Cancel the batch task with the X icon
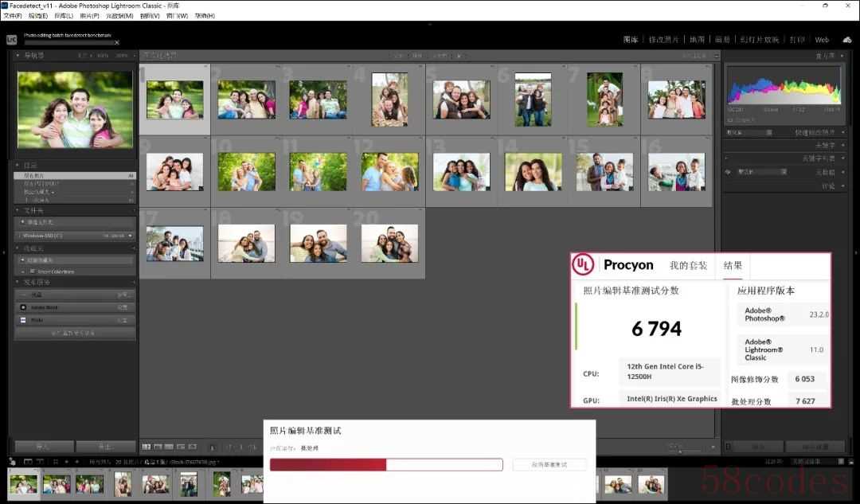Image resolution: width=860 pixels, height=504 pixels. coord(117,42)
